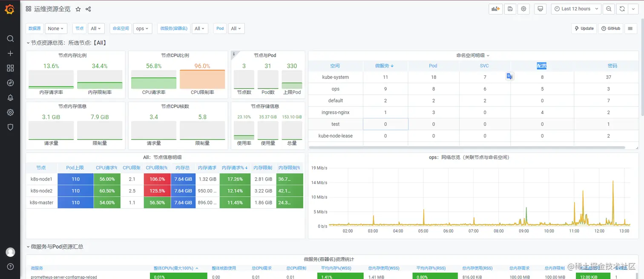Click the CPU限制率 96.0% gauge
Screen dimensions: 644x279
(202, 79)
